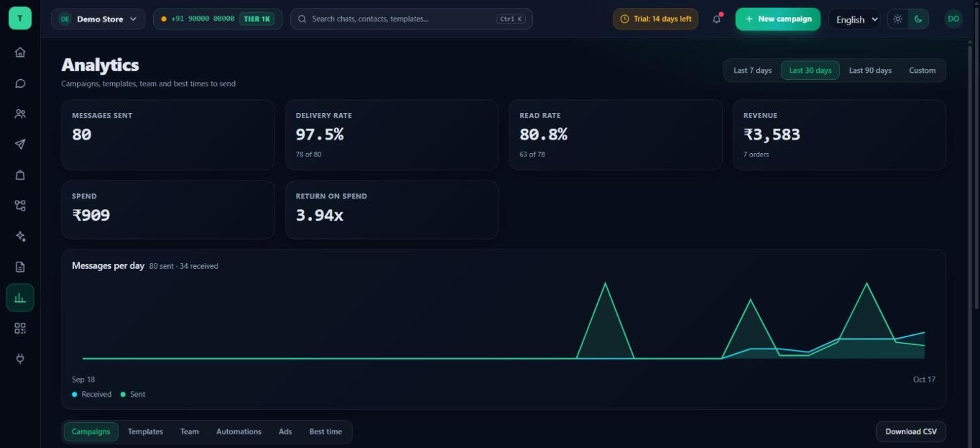
Task: Toggle the Sent series legend
Action: 133,394
